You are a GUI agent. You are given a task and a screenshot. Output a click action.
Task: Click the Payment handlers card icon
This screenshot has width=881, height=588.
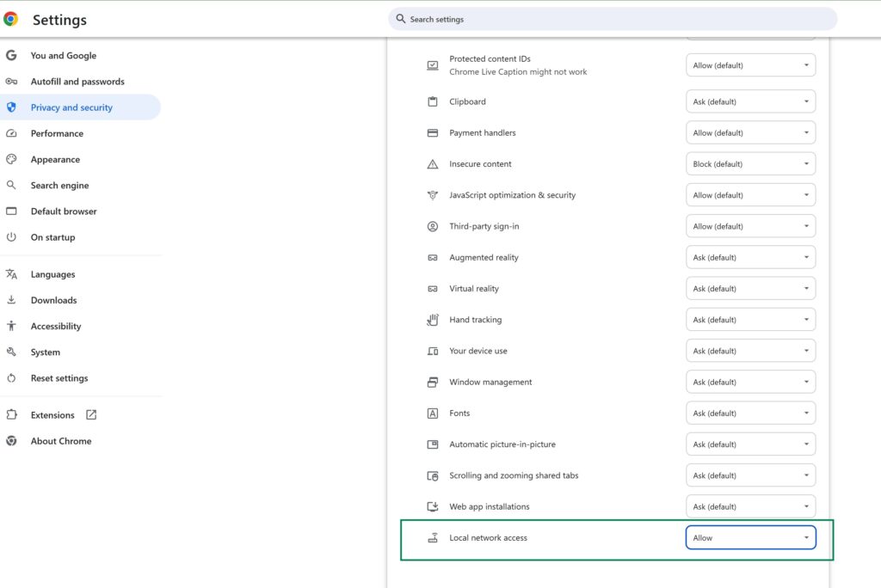(x=433, y=133)
